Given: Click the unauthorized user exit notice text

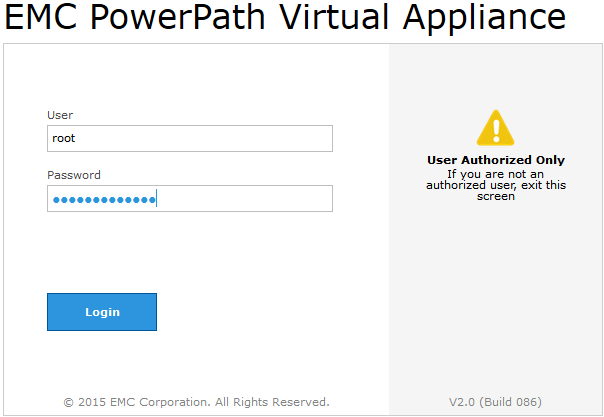Looking at the screenshot, I should coord(495,185).
